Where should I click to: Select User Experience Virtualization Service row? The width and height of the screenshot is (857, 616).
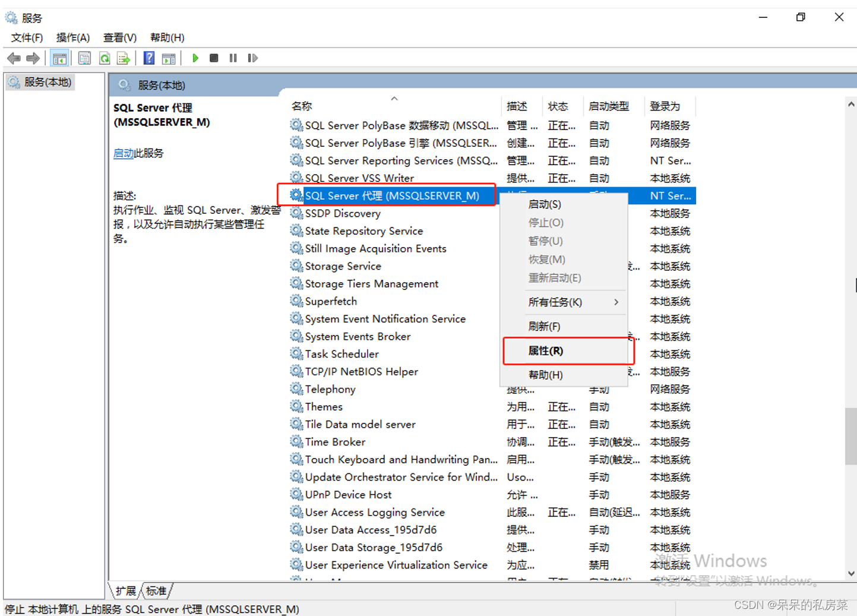tap(492, 565)
